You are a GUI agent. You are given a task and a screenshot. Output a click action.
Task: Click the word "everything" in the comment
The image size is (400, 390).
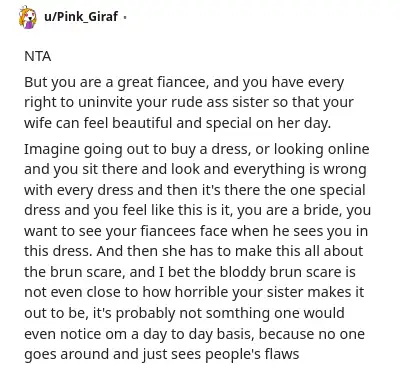click(x=269, y=169)
